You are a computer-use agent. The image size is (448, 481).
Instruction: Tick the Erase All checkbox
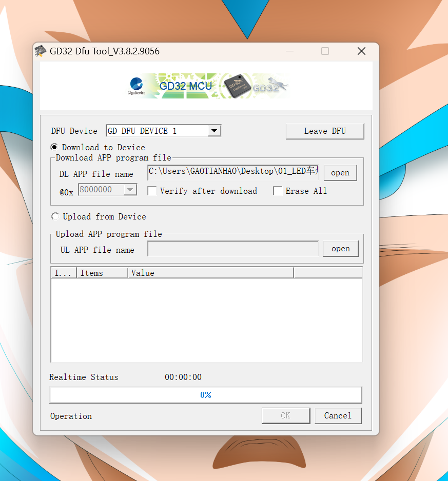278,191
